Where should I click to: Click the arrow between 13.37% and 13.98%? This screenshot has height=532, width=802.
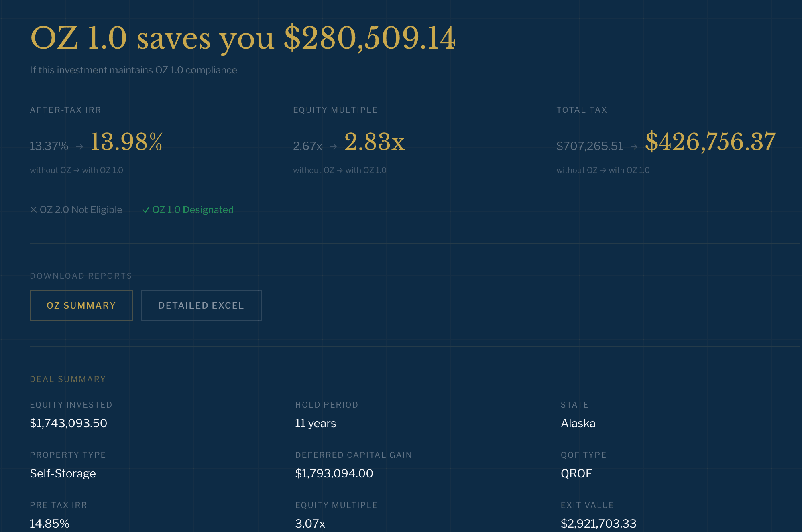tap(81, 146)
